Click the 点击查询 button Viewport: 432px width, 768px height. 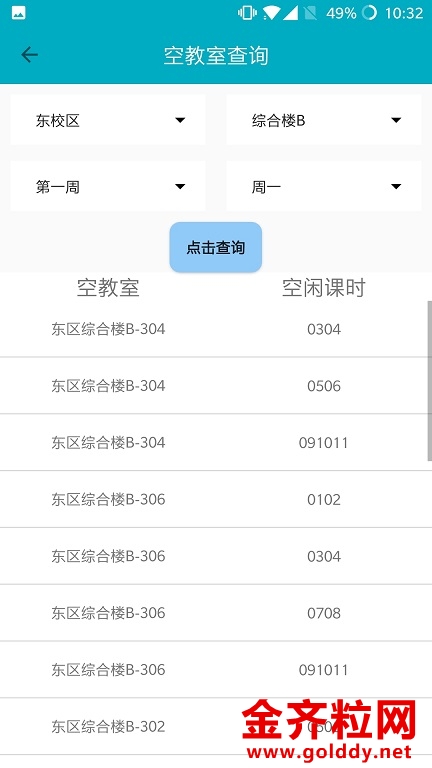(x=216, y=247)
